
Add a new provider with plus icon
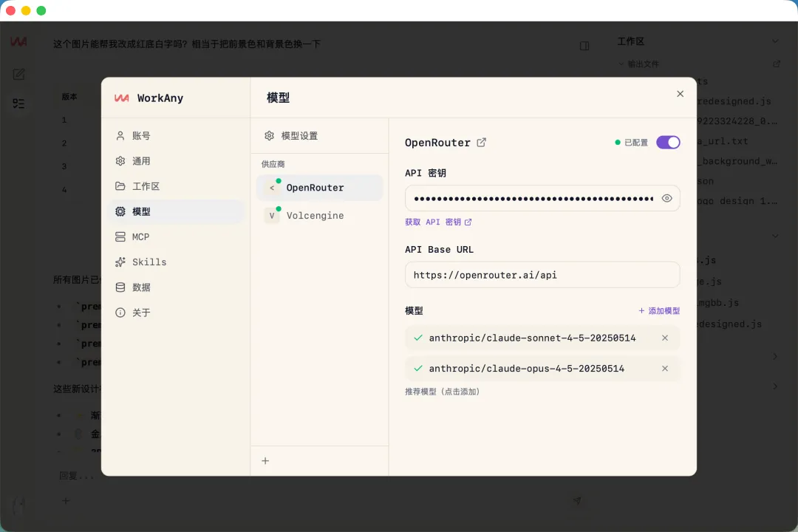click(265, 461)
